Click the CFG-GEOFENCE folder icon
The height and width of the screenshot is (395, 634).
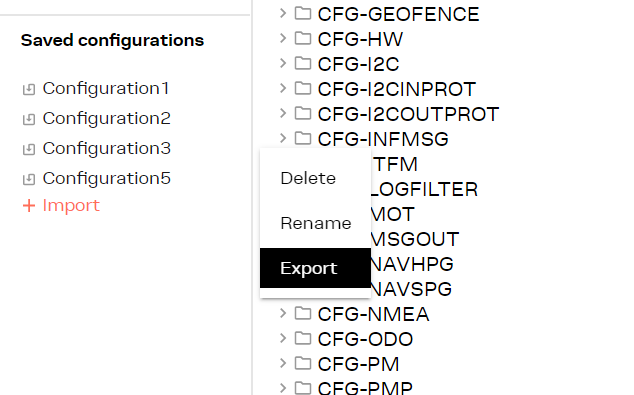pyautogui.click(x=303, y=13)
